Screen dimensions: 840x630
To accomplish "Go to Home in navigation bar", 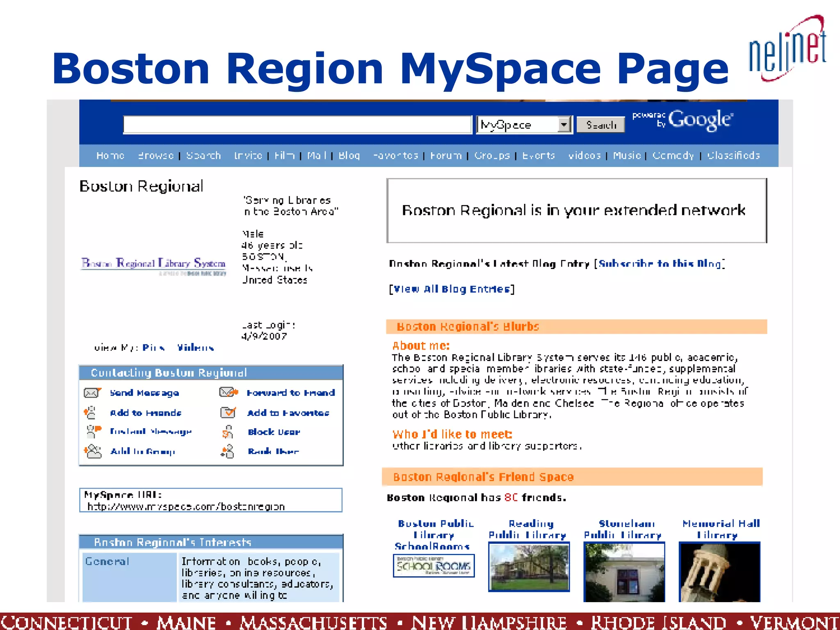I will click(x=110, y=155).
